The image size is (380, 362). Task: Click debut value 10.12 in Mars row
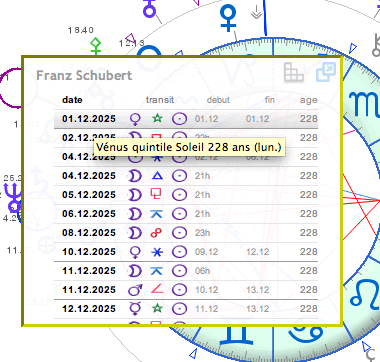coord(207,290)
